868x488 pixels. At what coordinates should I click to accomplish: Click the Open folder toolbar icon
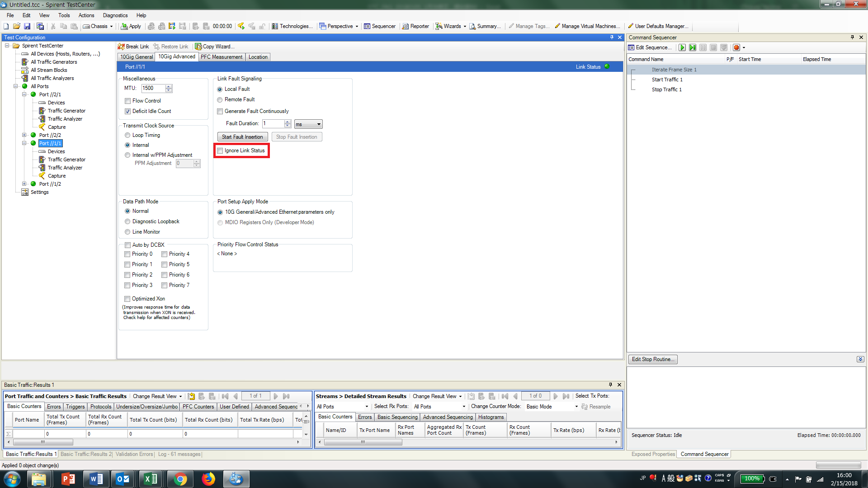[17, 26]
